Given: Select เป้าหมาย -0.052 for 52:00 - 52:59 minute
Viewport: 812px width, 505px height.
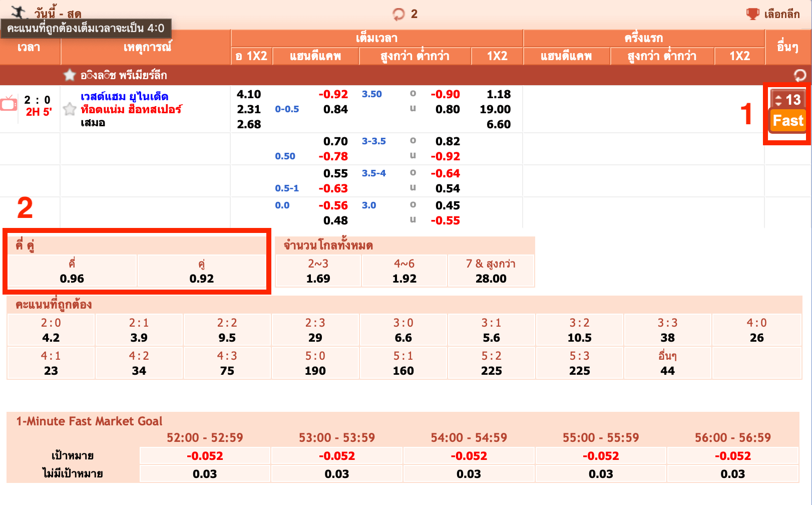Looking at the screenshot, I should [x=204, y=455].
